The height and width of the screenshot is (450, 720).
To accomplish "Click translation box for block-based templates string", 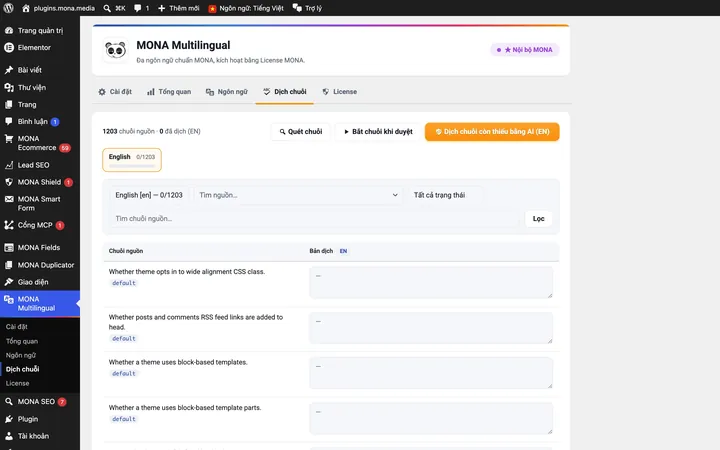I will click(431, 373).
